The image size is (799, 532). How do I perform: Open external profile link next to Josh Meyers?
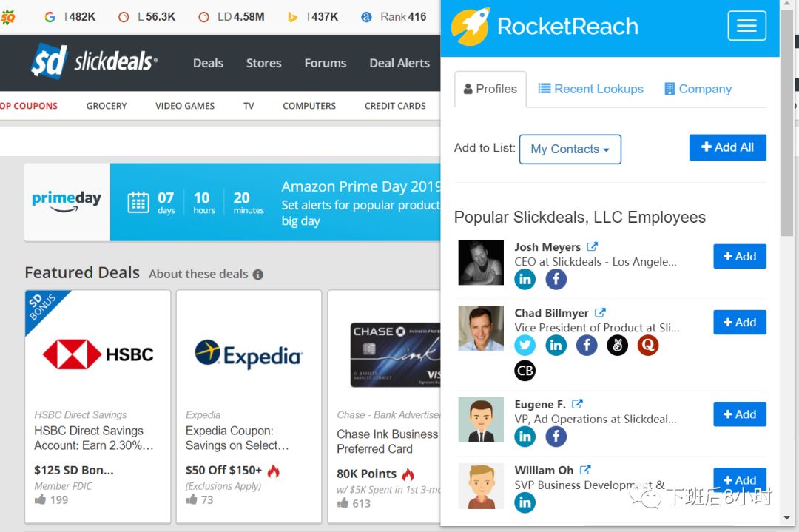[x=592, y=246]
